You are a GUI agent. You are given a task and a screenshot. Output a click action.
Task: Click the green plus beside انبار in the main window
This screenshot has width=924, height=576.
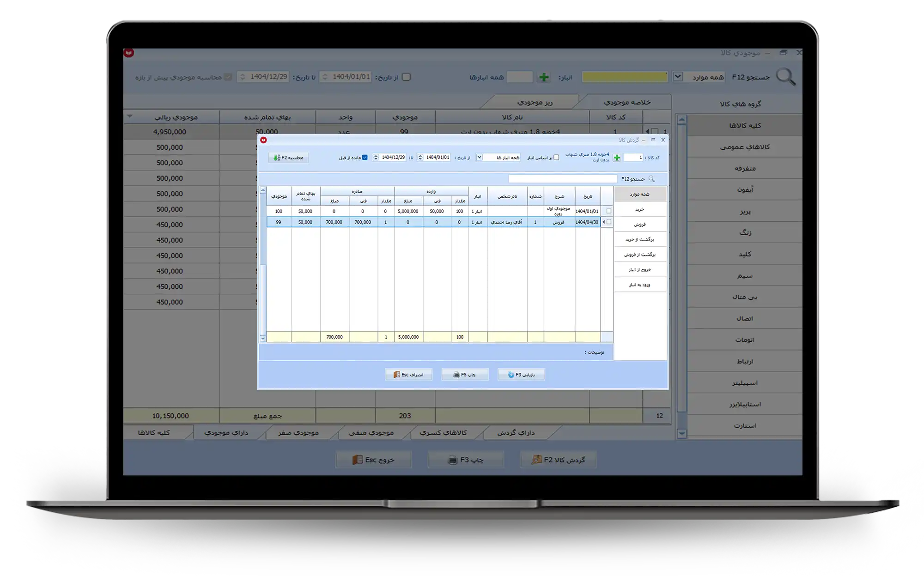pos(544,77)
